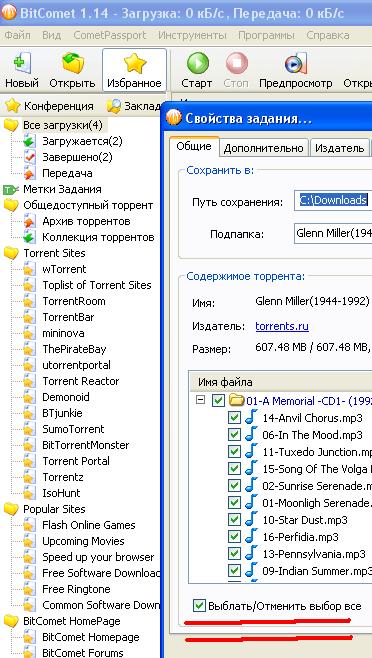Click the Имя файла column header
Screen dimensions: 372x658
click(x=280, y=382)
